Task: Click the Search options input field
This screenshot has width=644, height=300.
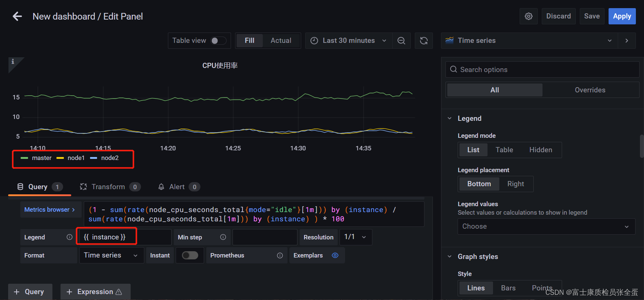Action: pos(543,69)
